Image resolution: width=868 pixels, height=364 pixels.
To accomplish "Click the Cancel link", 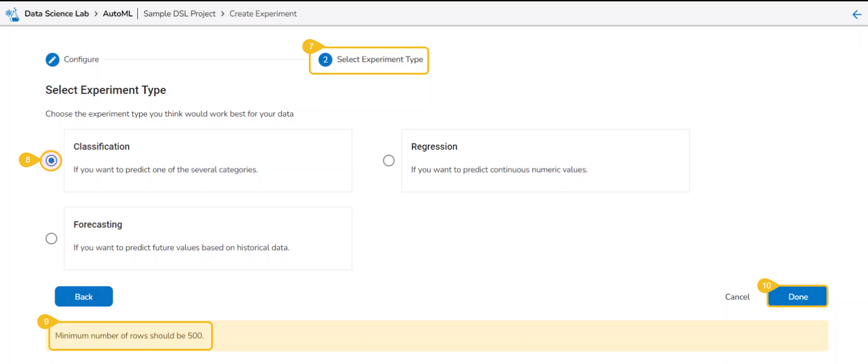I will tap(737, 297).
